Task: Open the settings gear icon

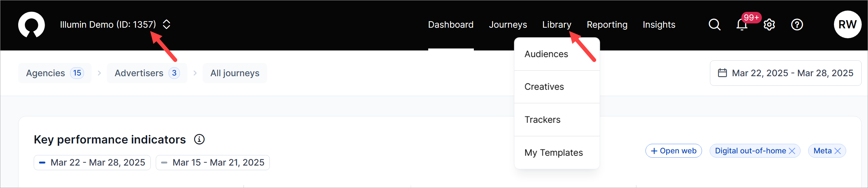Action: (769, 25)
